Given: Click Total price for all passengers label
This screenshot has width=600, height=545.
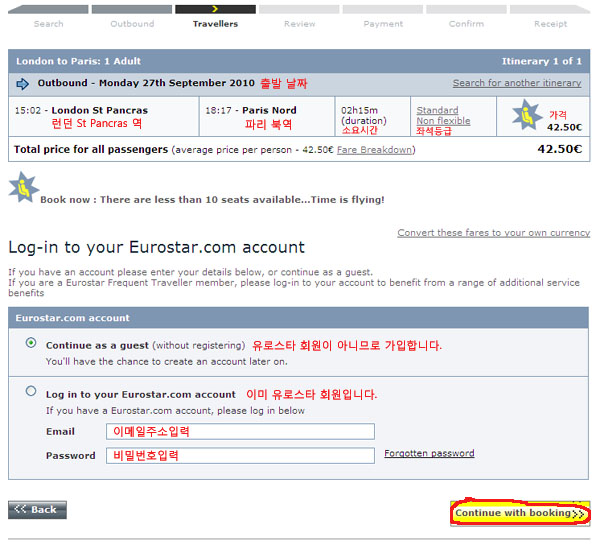Looking at the screenshot, I should click(x=91, y=150).
